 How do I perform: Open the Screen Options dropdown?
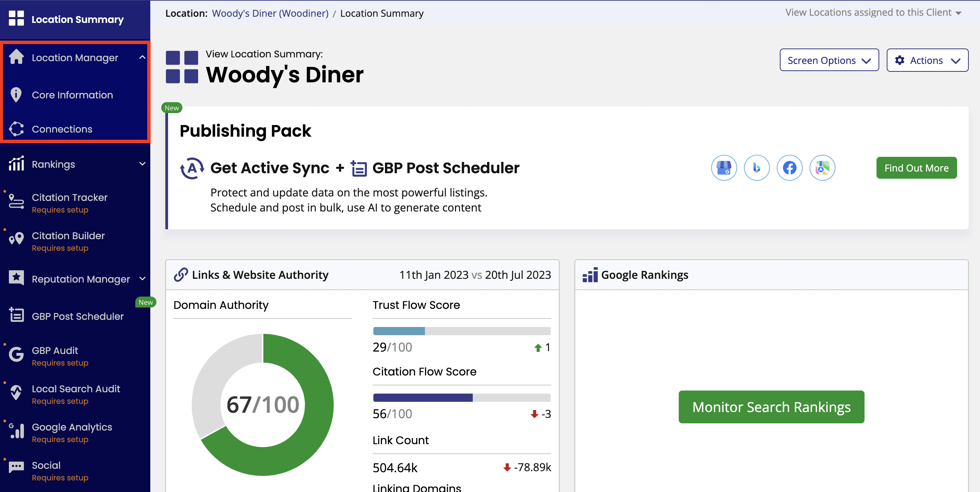829,60
